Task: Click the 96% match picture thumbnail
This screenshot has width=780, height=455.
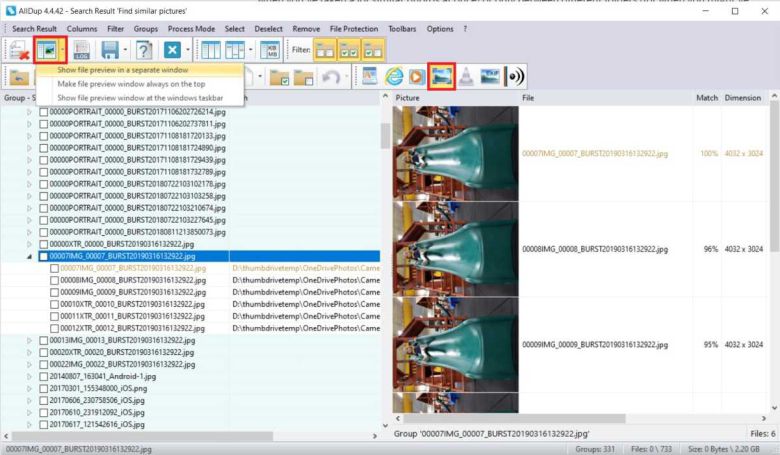Action: [456, 249]
